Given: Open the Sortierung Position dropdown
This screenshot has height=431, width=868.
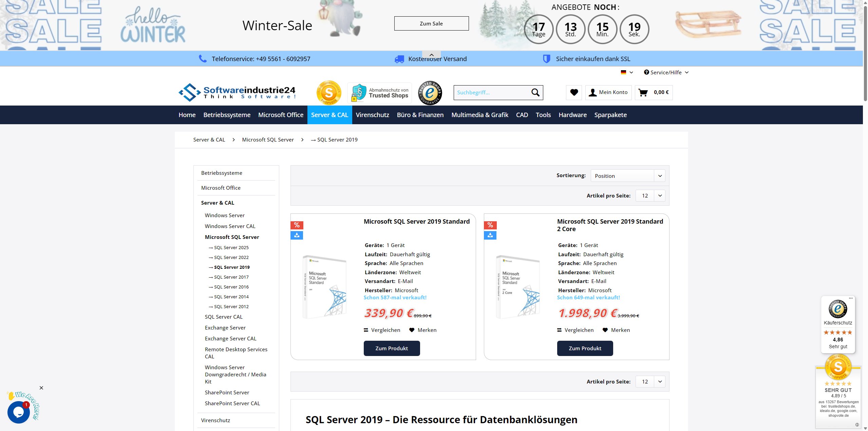Looking at the screenshot, I should click(627, 176).
